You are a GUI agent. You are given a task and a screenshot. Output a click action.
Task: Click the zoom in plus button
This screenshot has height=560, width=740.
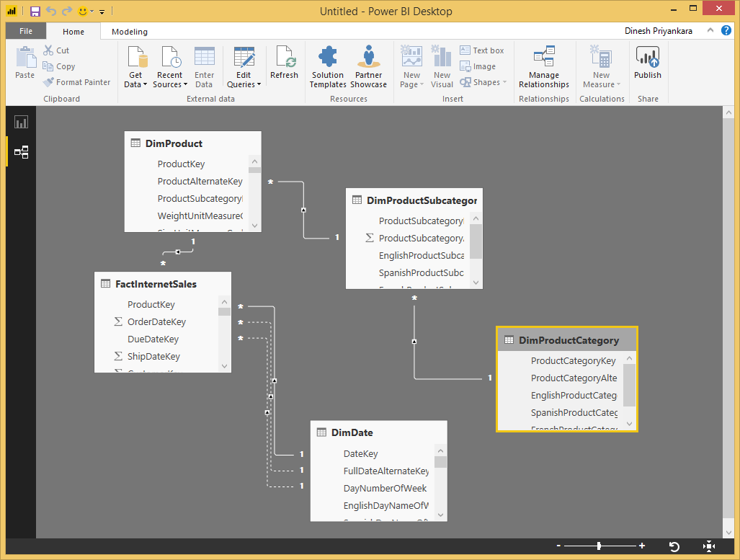pyautogui.click(x=642, y=546)
